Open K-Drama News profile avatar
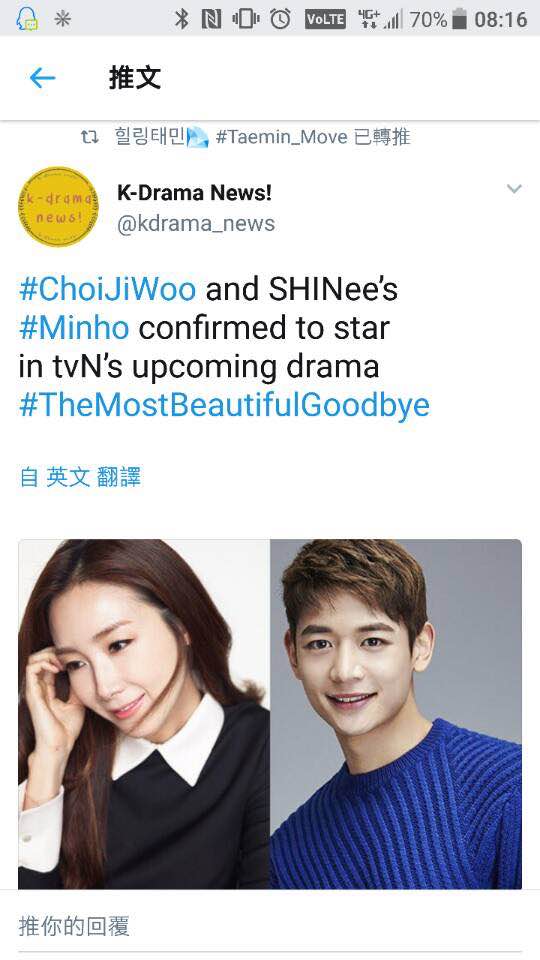The image size is (540, 960). pyautogui.click(x=58, y=206)
